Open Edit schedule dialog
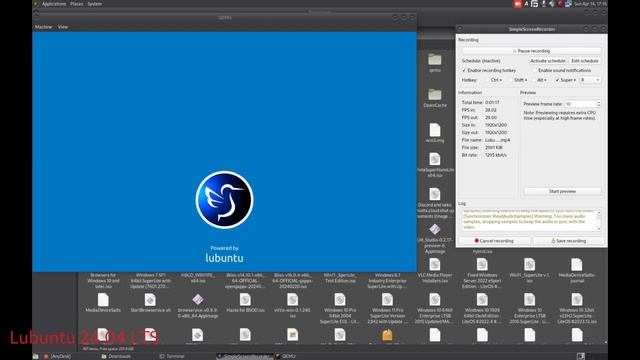This screenshot has width=640, height=360. [x=584, y=61]
